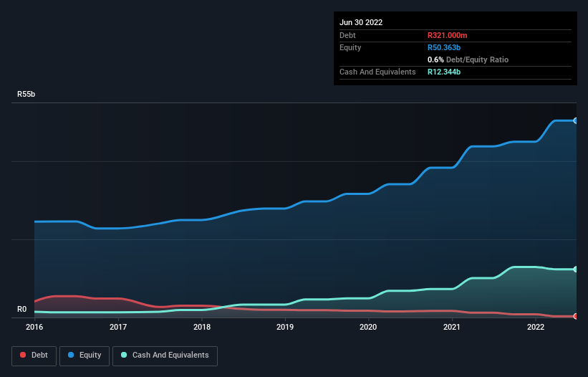Click the R55b y-axis label

pyautogui.click(x=26, y=94)
